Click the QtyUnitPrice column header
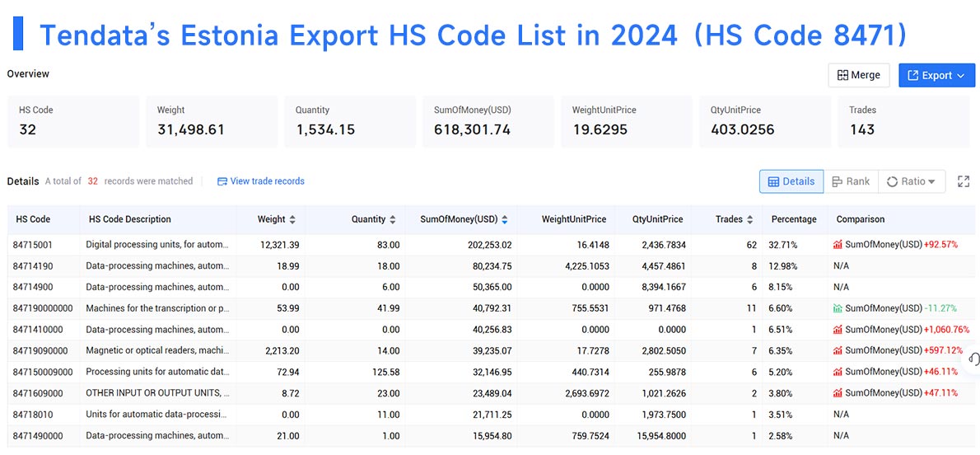This screenshot has width=980, height=455. click(657, 220)
